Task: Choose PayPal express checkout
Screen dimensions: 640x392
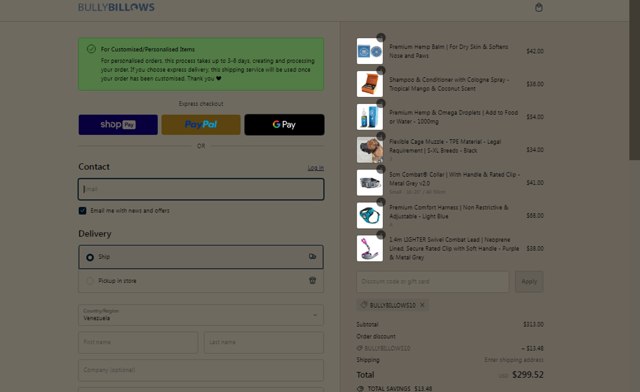Action: (x=201, y=125)
